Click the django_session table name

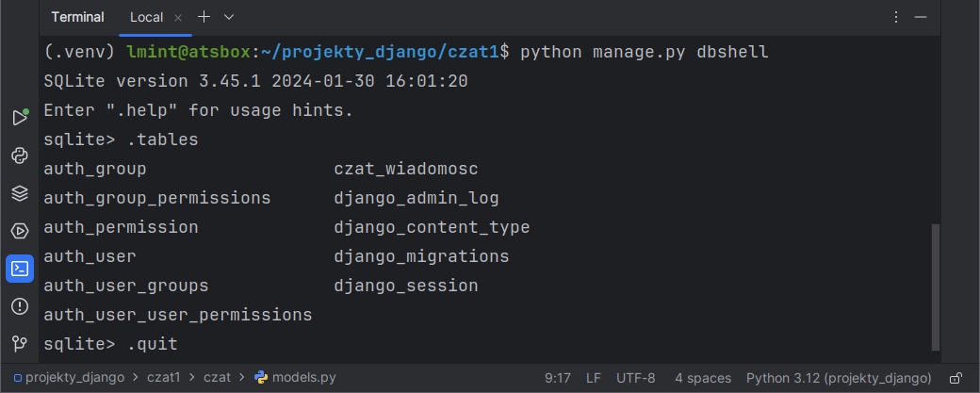(406, 286)
